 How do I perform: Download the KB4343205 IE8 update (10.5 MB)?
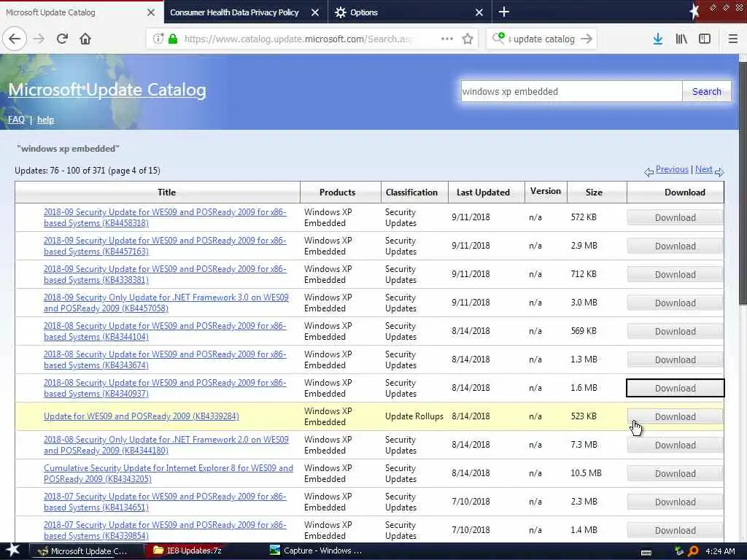pyautogui.click(x=675, y=473)
